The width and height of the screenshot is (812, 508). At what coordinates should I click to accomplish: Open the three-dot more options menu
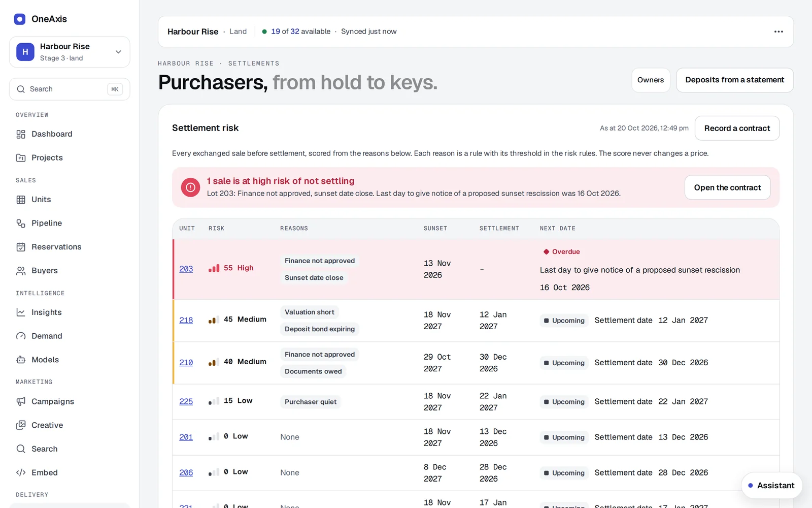(779, 31)
